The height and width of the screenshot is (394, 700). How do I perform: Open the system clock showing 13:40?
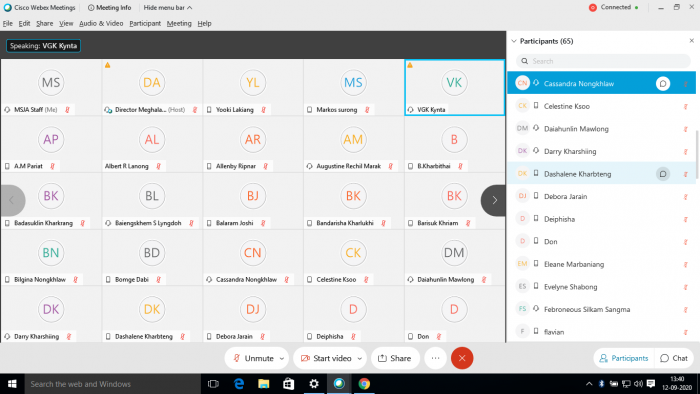click(x=677, y=384)
